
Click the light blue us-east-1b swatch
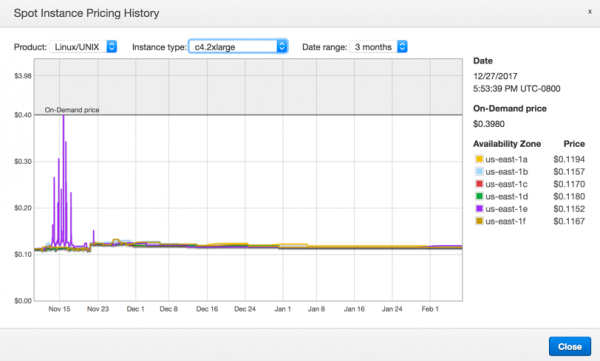point(479,172)
